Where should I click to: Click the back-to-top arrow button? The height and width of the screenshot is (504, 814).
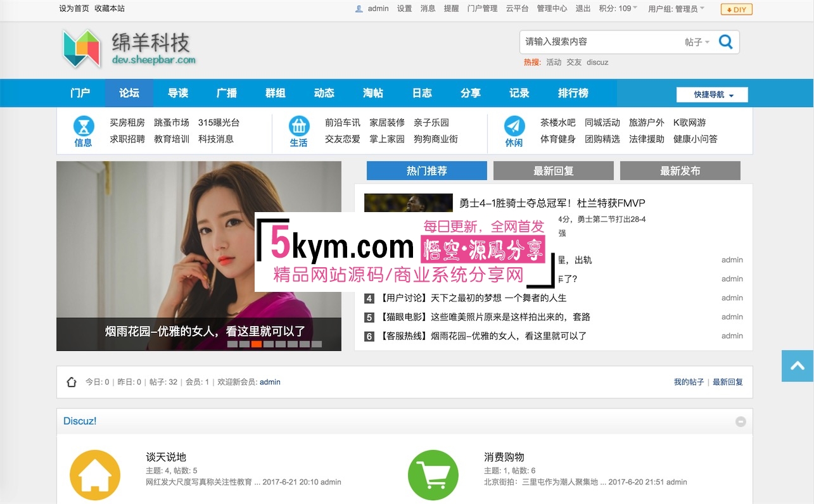coord(798,365)
